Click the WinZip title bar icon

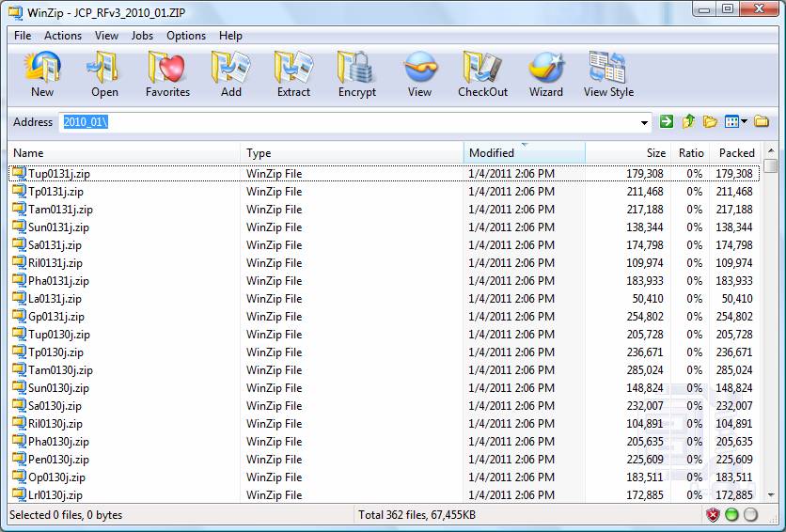pos(15,12)
